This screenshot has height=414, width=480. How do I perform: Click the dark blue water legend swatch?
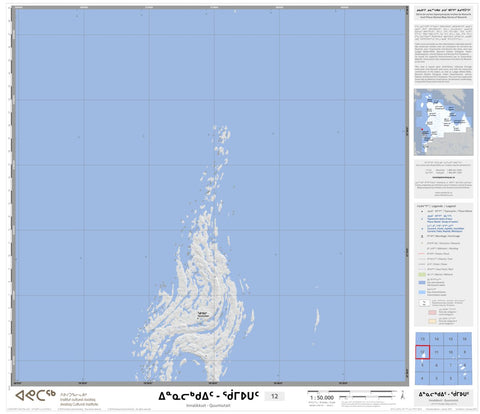[x=422, y=283]
